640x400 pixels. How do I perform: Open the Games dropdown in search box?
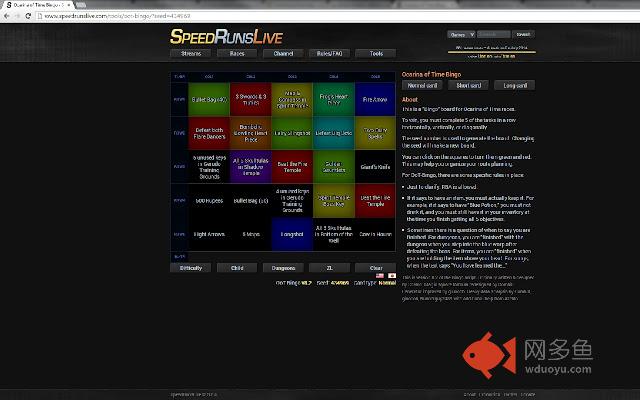point(462,34)
